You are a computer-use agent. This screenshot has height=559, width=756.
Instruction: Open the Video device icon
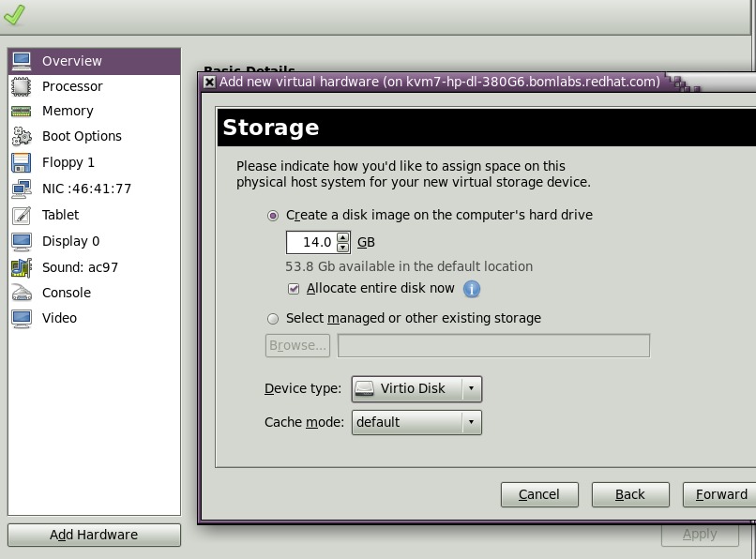21,318
